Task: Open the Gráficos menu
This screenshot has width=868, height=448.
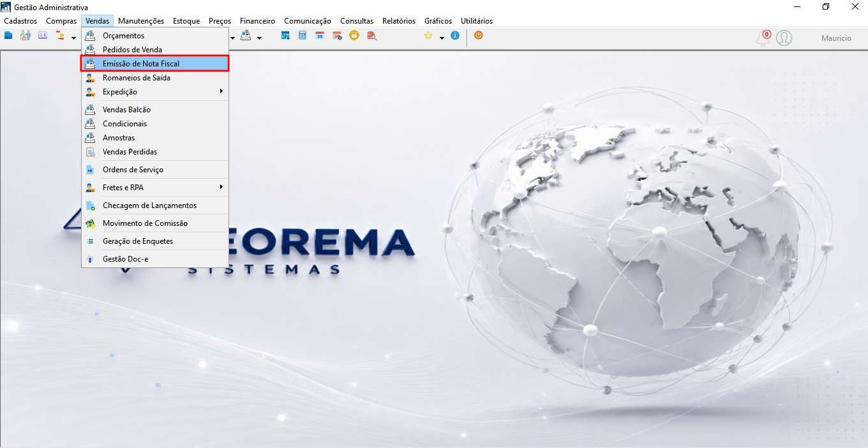Action: coord(438,21)
